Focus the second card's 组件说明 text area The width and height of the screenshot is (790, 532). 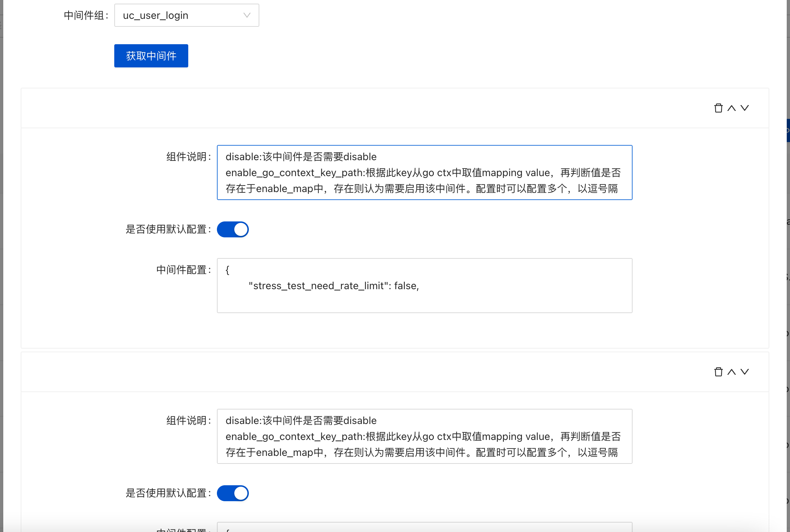424,436
